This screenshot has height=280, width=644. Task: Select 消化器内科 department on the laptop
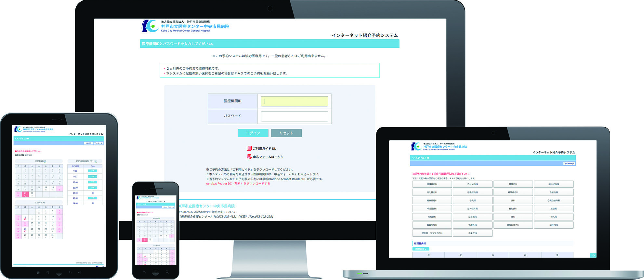pos(432,192)
